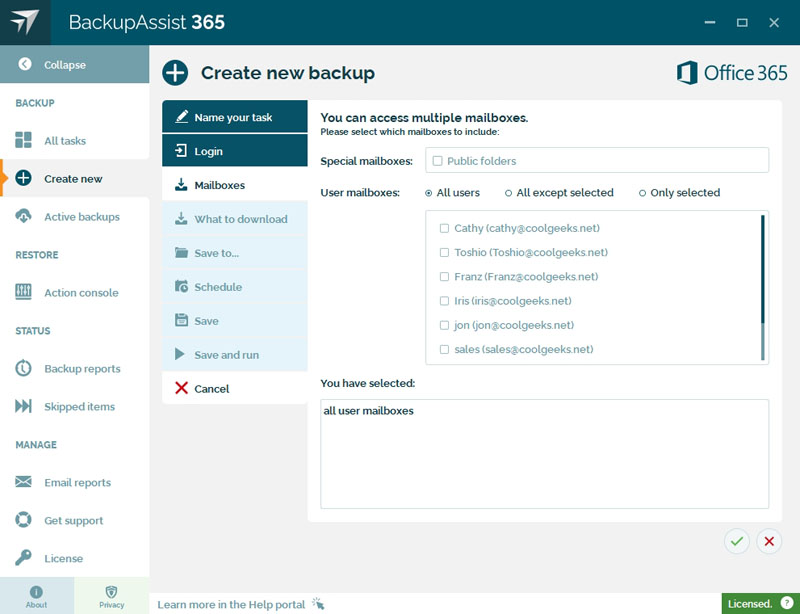Click the Name your task pencil icon
Viewport: 800px width, 614px height.
click(182, 116)
